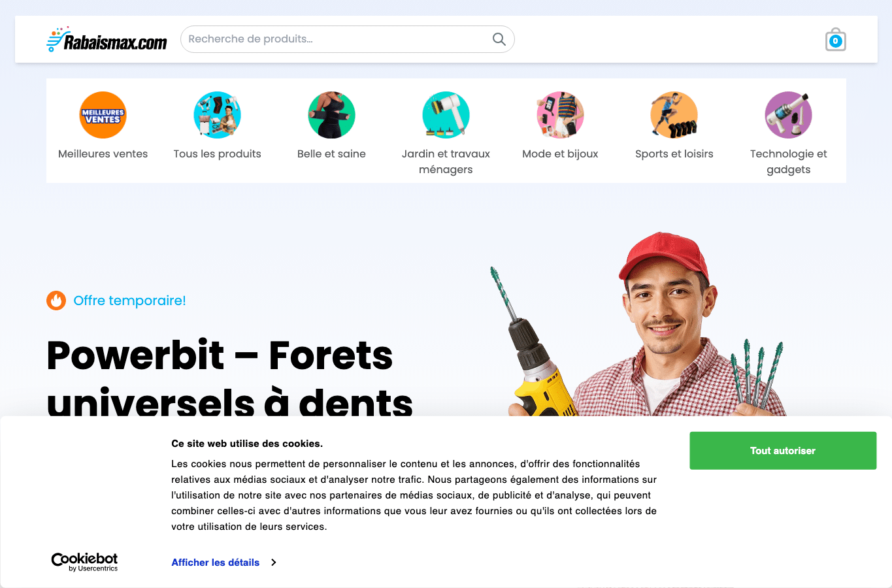Go to Mode et bijoux text link
The height and width of the screenshot is (588, 892).
[x=560, y=154]
